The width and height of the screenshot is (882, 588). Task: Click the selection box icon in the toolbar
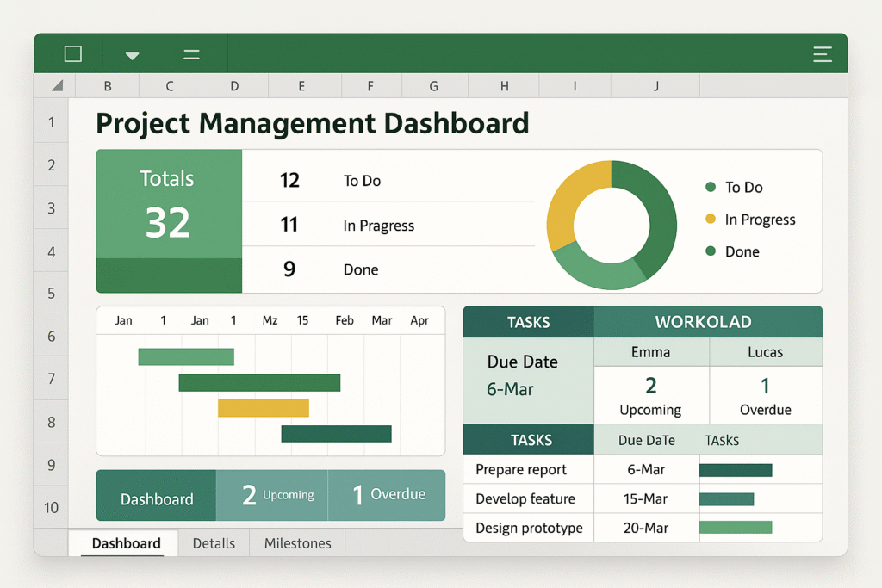(73, 53)
